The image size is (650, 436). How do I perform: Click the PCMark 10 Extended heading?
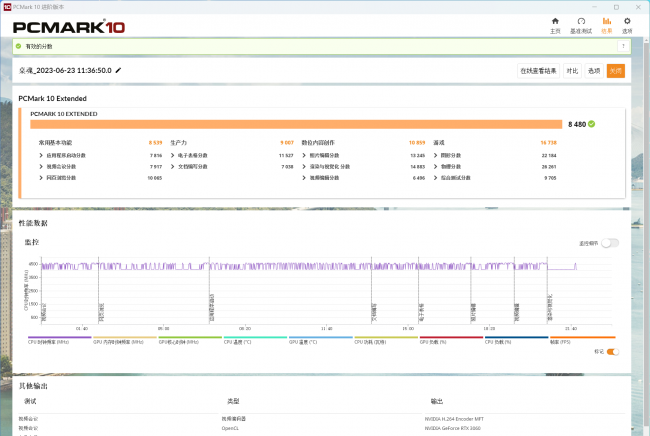tap(53, 99)
